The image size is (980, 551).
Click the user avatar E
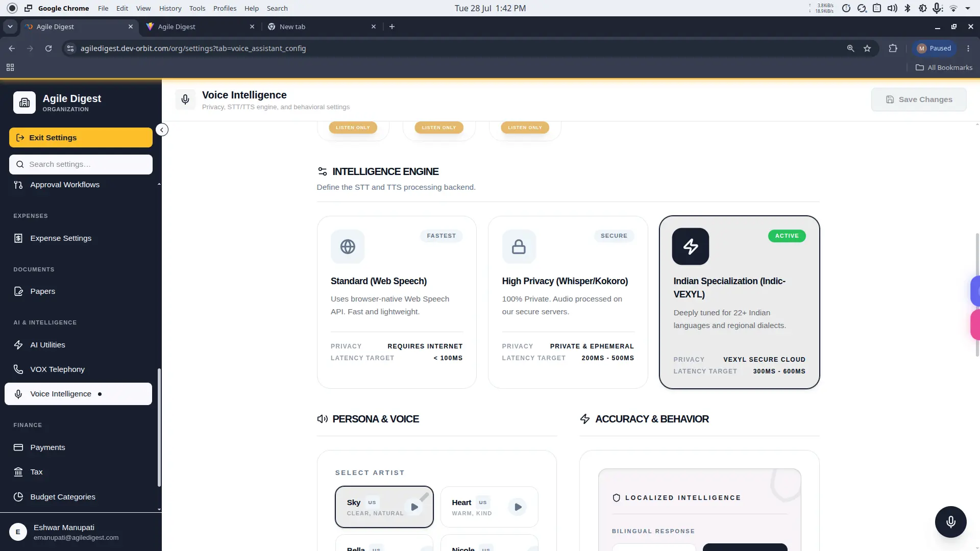point(18,532)
